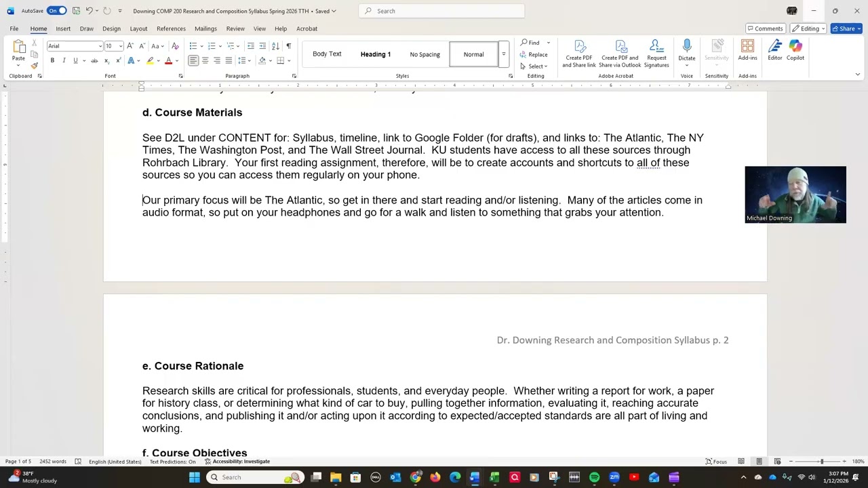Select Align Left
The height and width of the screenshot is (488, 868).
pos(193,61)
